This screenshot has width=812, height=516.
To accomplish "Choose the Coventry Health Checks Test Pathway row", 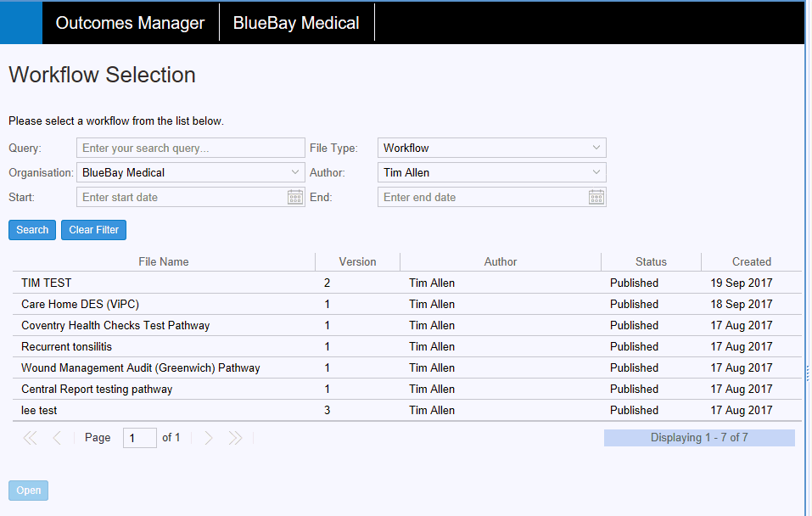I will (x=115, y=325).
